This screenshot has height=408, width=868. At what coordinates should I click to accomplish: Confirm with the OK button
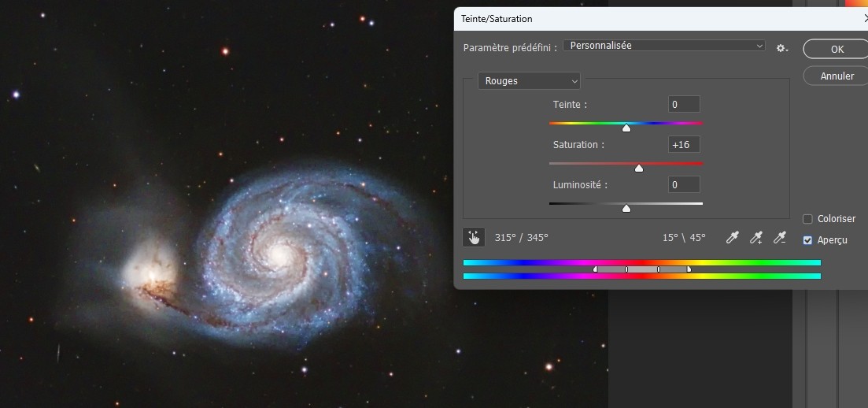click(x=837, y=49)
